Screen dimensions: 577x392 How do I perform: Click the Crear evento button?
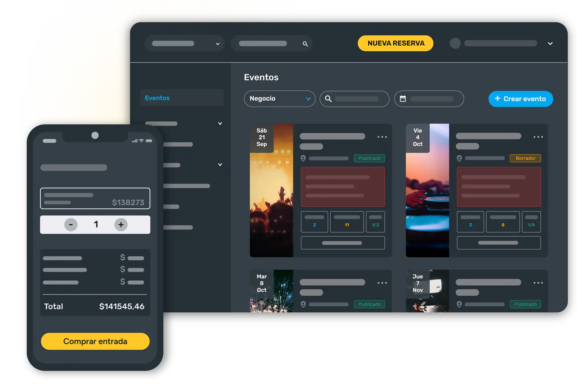(521, 99)
